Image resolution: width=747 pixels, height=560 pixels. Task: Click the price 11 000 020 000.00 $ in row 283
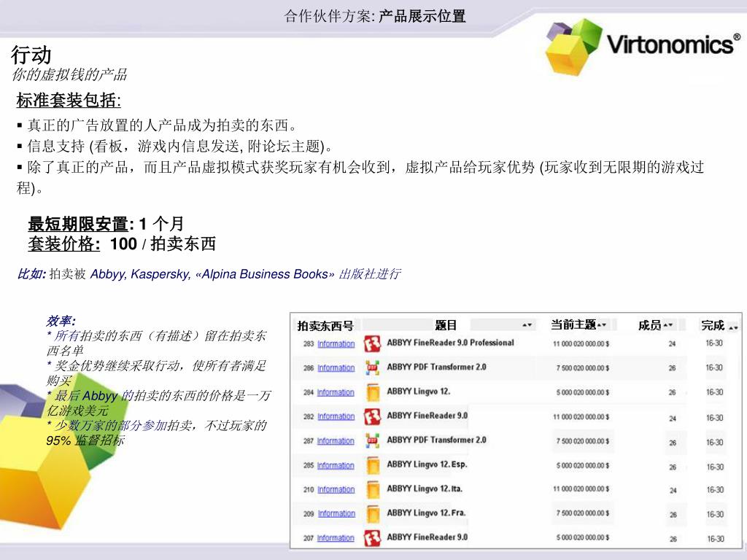[x=581, y=344]
